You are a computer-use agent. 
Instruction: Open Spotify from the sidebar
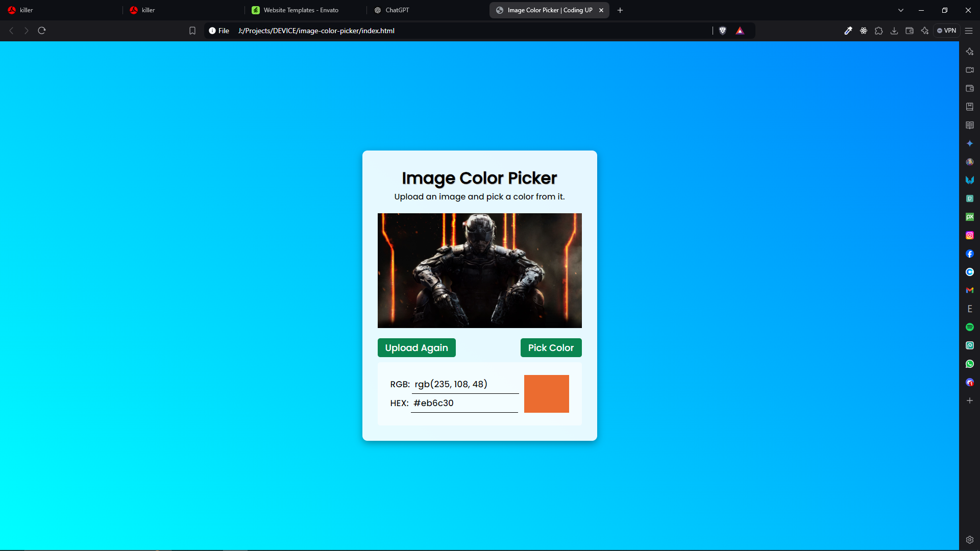(970, 327)
